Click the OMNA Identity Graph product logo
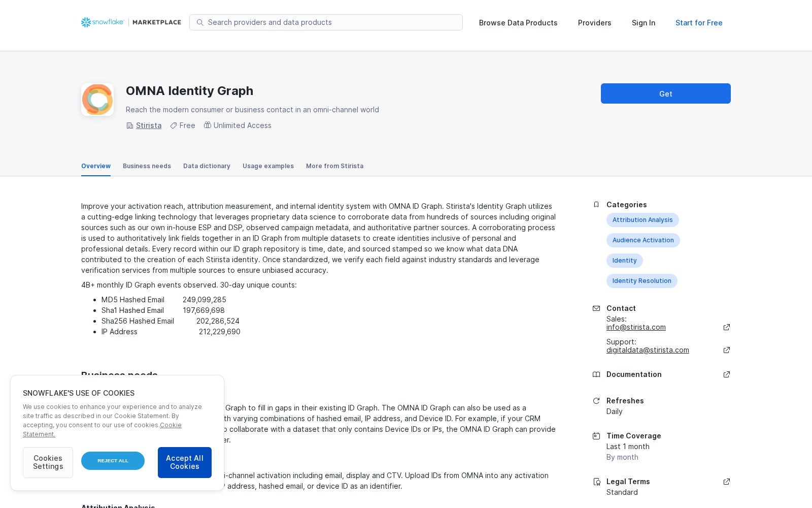The height and width of the screenshot is (508, 812). 97,100
